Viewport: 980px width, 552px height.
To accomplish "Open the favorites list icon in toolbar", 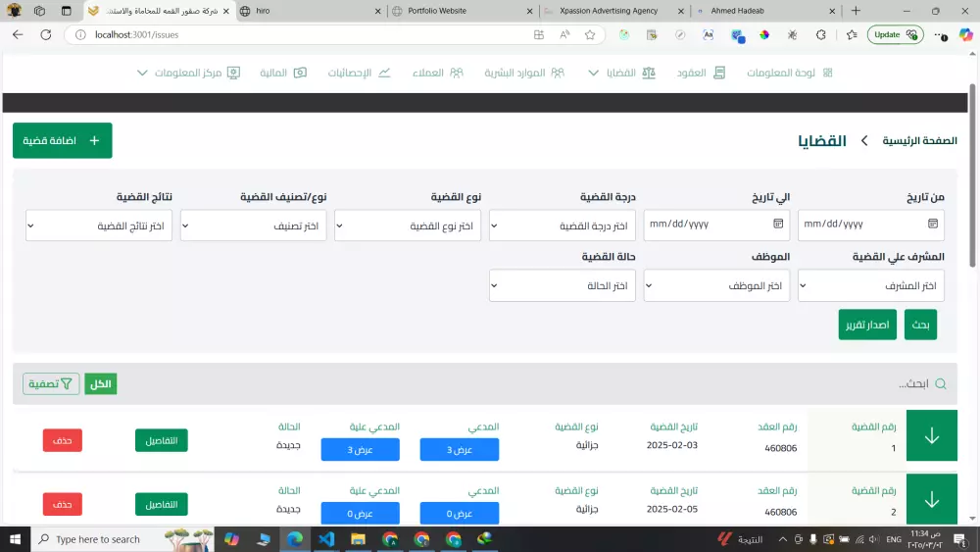I will [x=852, y=35].
